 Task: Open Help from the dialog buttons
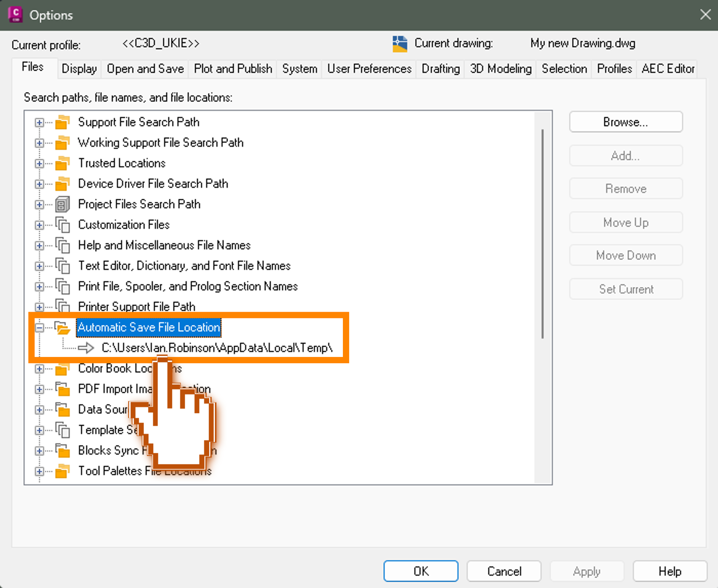pyautogui.click(x=670, y=571)
